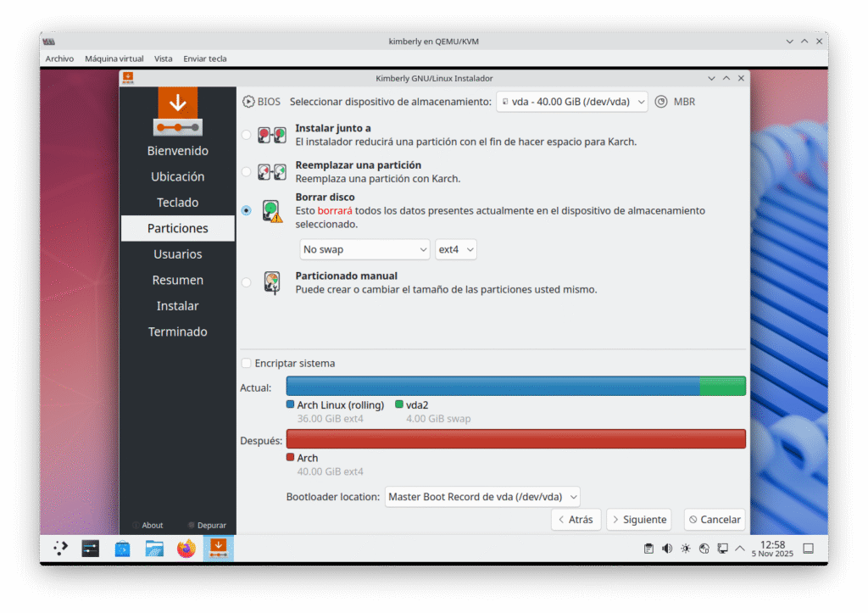This screenshot has width=868, height=613.
Task: Open the file manager from the taskbar
Action: 154,549
